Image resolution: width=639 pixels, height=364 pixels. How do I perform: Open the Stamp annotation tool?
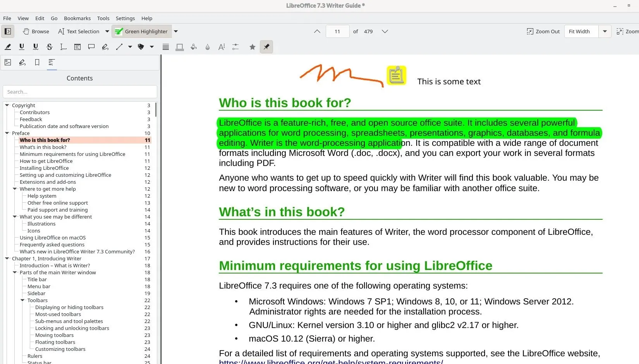point(141,47)
